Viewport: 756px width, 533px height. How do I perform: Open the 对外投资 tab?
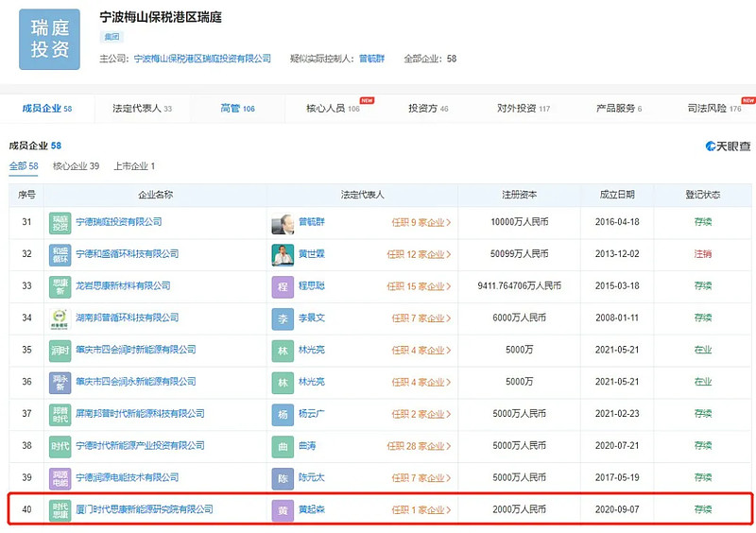pos(524,109)
